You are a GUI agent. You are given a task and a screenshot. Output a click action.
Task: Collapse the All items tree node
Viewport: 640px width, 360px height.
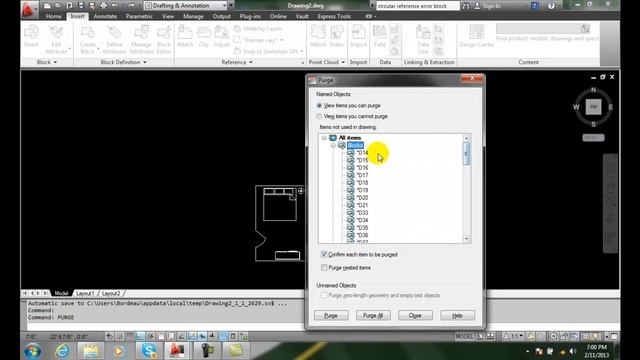point(324,138)
